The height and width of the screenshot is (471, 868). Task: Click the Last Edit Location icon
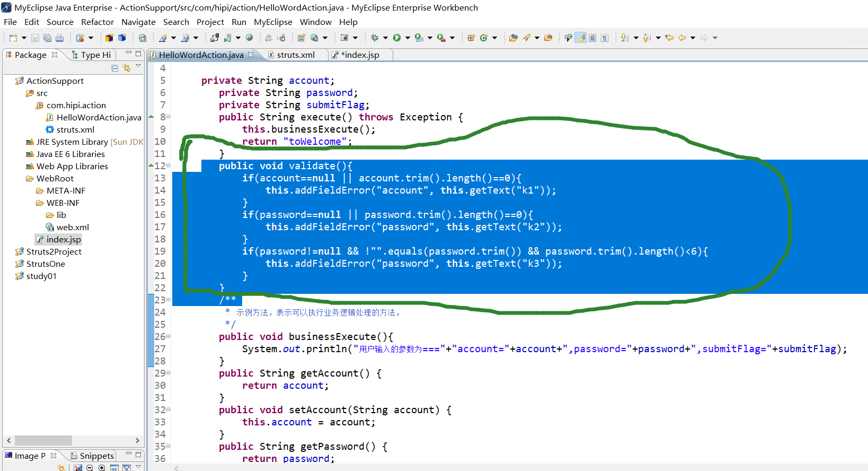coord(669,38)
